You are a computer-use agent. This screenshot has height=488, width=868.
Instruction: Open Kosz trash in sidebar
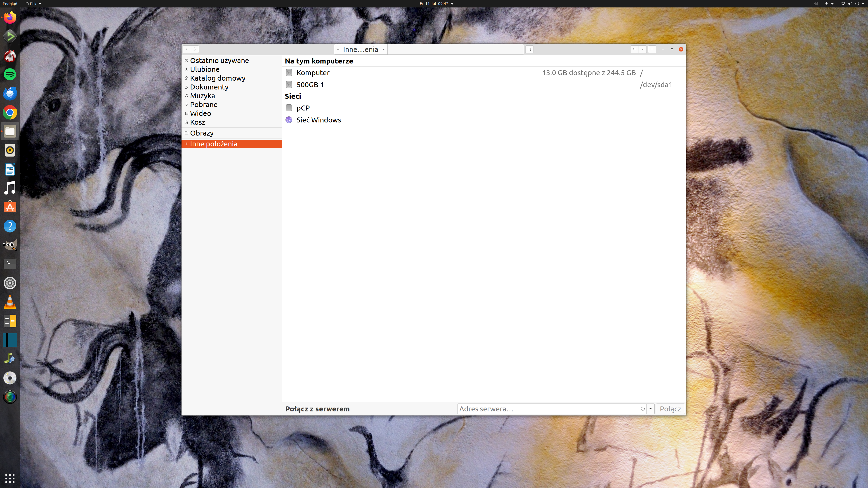point(231,122)
